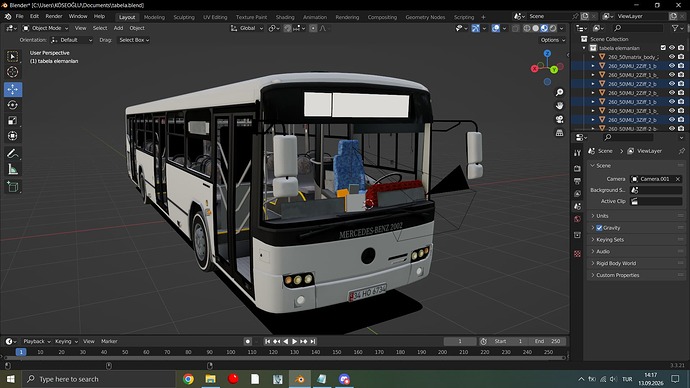Toggle snapping magnet icon
Viewport: 690px width, 388px height.
[287, 28]
